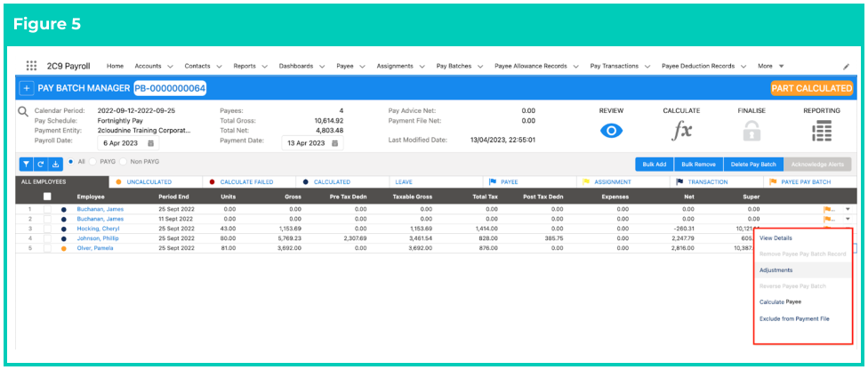Expand the Contacts nav dropdown chevron
Viewport: 868px width, 370px height.
pyautogui.click(x=219, y=67)
